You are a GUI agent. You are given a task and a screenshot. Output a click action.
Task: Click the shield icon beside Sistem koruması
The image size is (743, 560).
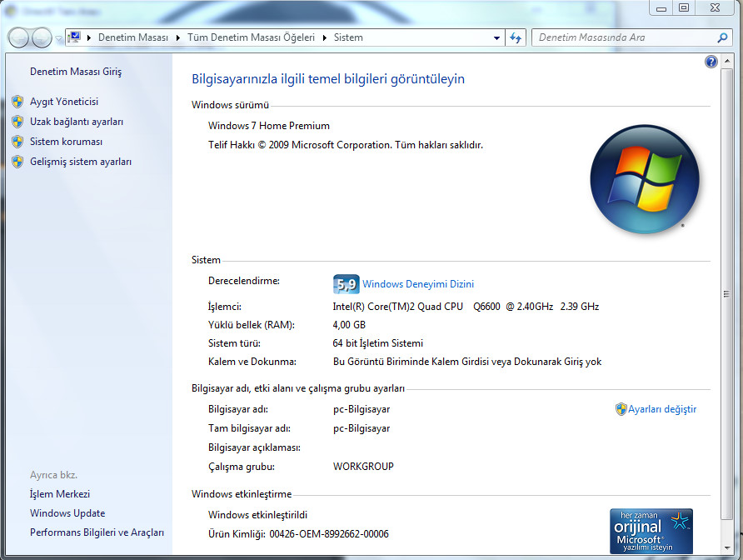[x=17, y=142]
